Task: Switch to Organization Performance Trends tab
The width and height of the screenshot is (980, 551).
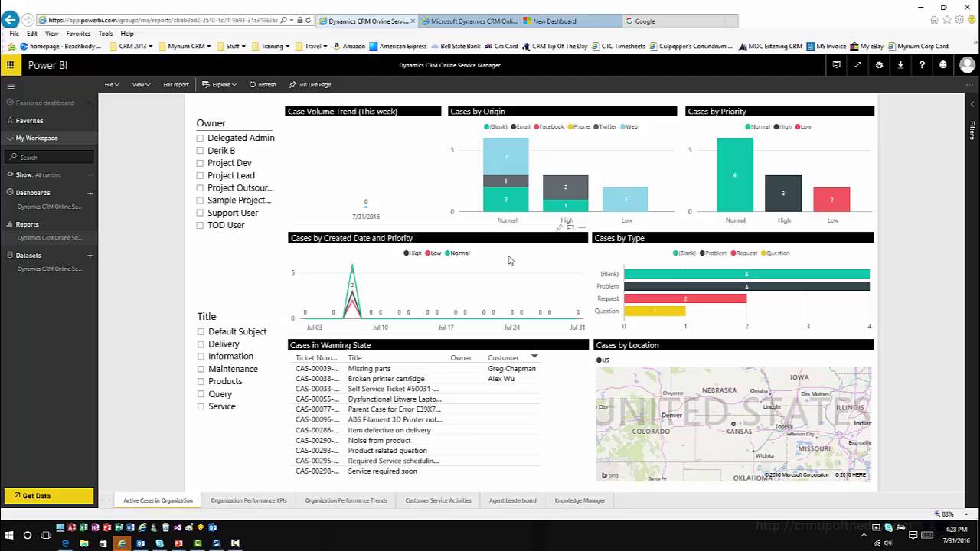Action: [x=346, y=500]
